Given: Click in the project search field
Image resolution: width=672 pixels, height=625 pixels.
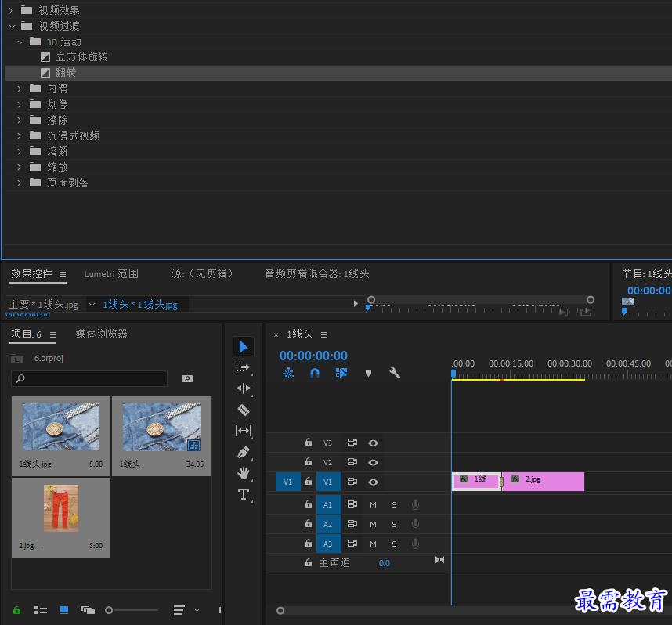Looking at the screenshot, I should point(89,378).
